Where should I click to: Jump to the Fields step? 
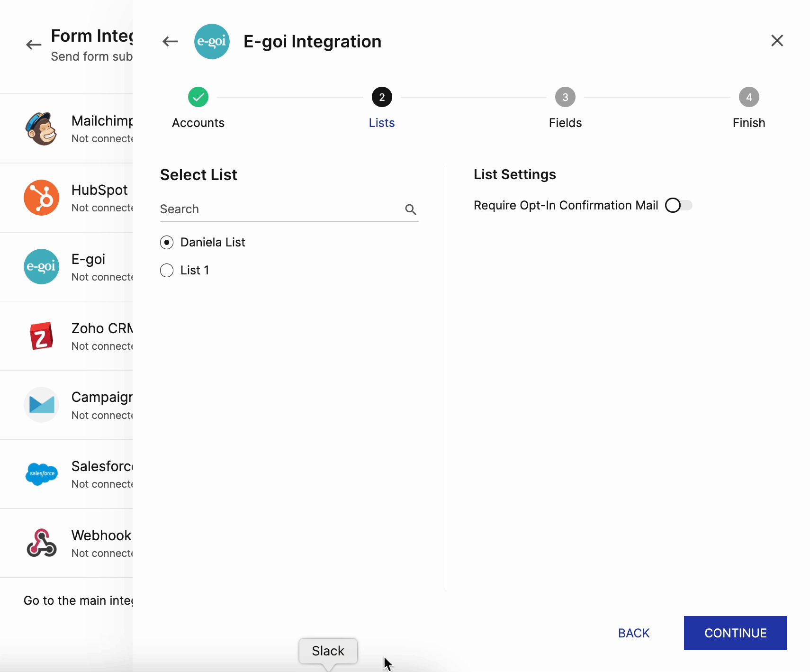(565, 98)
